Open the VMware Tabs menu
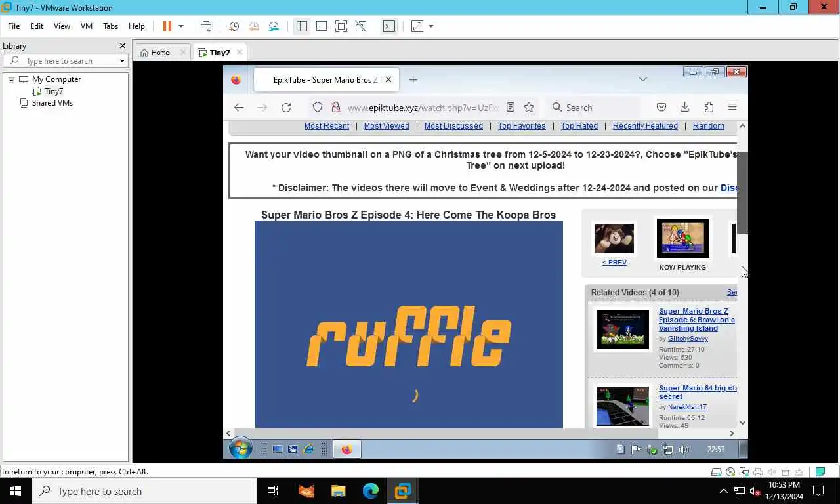This screenshot has width=840, height=504. 110,26
